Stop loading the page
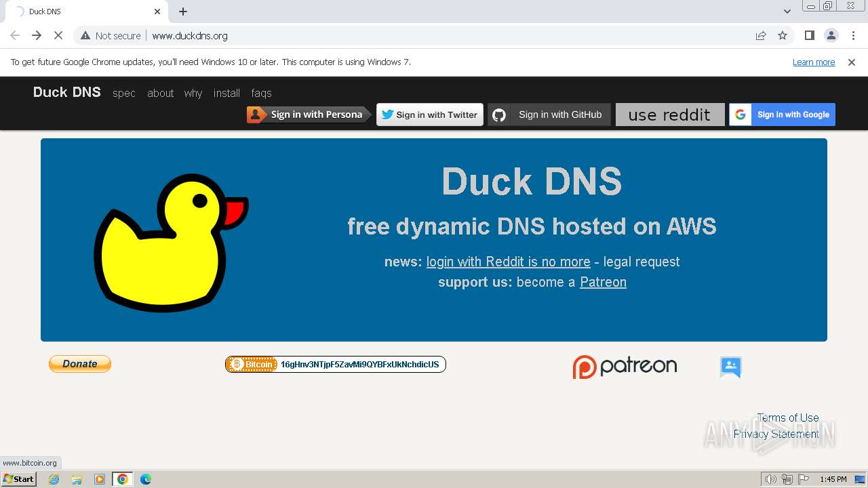The height and width of the screenshot is (488, 868). point(58,35)
